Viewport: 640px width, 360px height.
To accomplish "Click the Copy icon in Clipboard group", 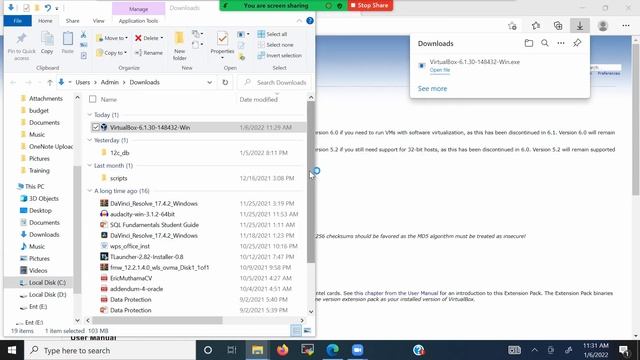I will (47, 39).
